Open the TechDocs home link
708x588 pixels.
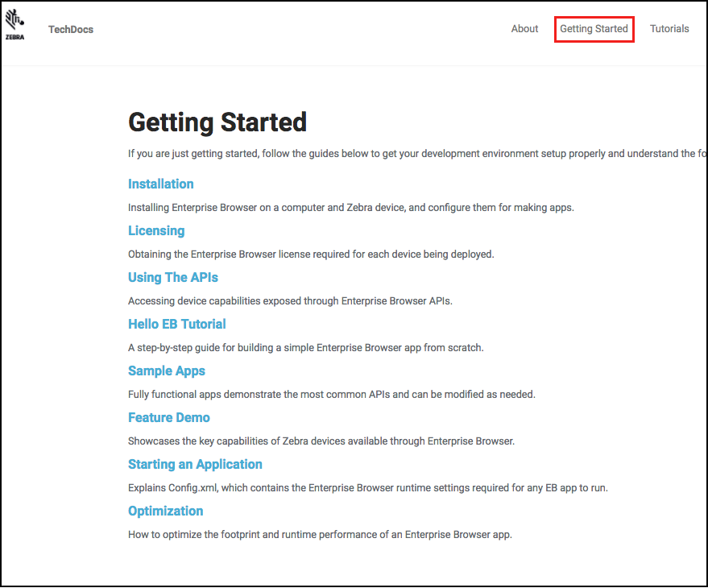click(71, 29)
